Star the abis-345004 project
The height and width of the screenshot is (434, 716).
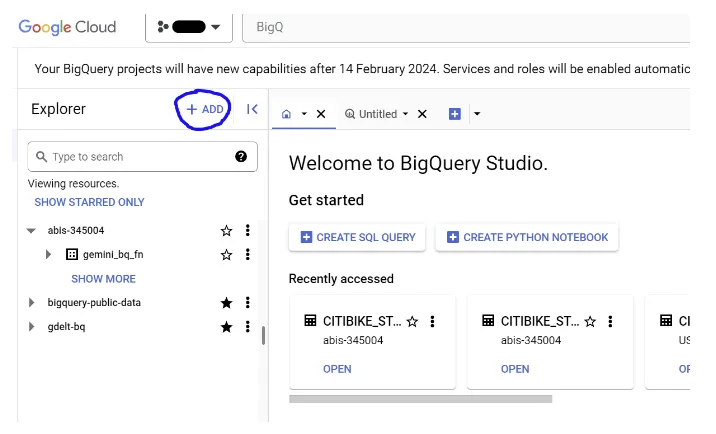pyautogui.click(x=226, y=231)
